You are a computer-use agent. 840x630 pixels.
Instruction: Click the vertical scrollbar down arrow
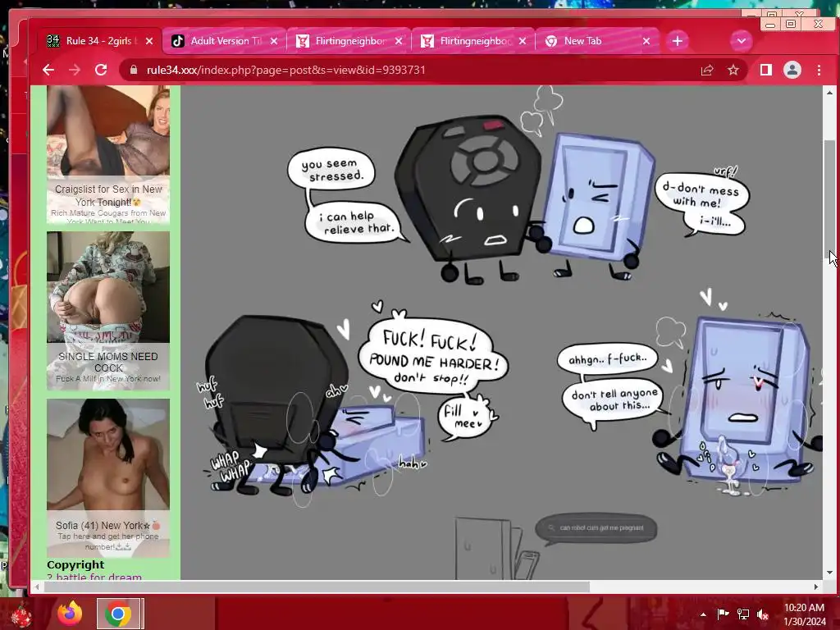(829, 572)
